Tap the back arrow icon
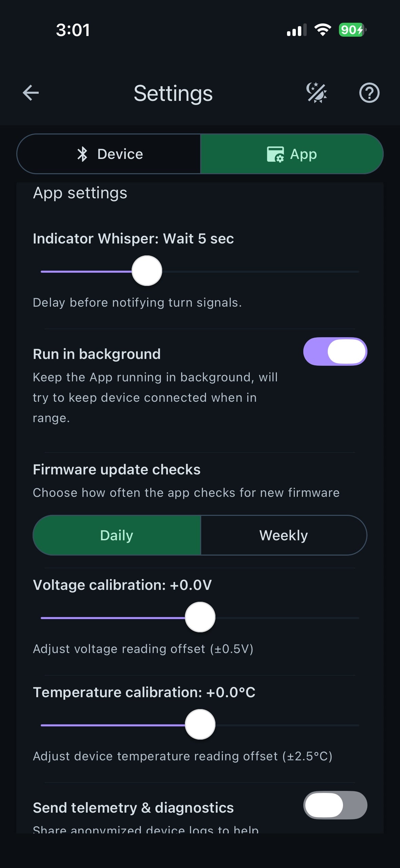The width and height of the screenshot is (400, 868). point(31,93)
